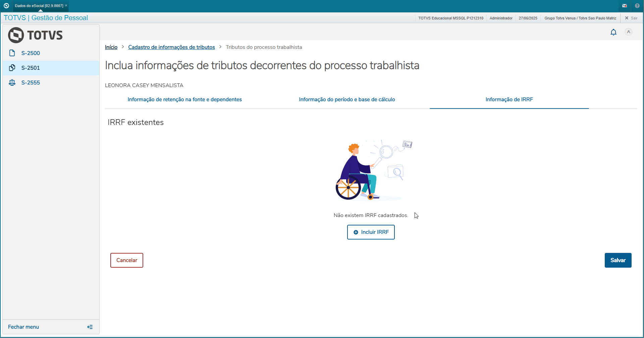
Task: Open Cadastro de informações de tributos breadcrumb
Action: click(x=171, y=47)
